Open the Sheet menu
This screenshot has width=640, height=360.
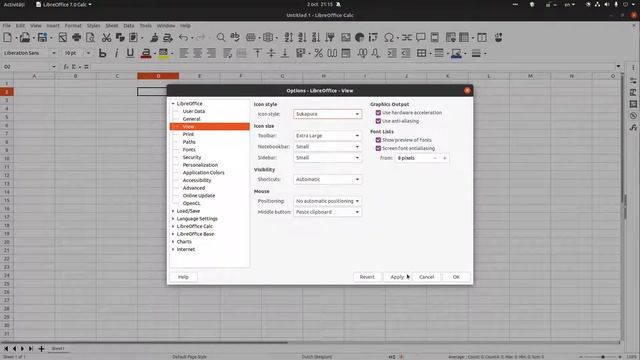[x=111, y=25]
